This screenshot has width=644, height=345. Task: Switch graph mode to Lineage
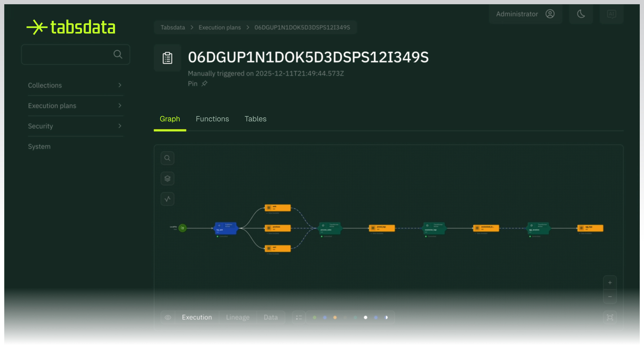(x=238, y=317)
